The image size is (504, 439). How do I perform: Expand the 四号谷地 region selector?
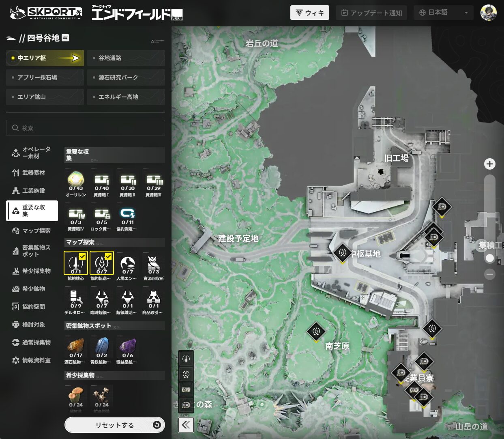(x=65, y=38)
